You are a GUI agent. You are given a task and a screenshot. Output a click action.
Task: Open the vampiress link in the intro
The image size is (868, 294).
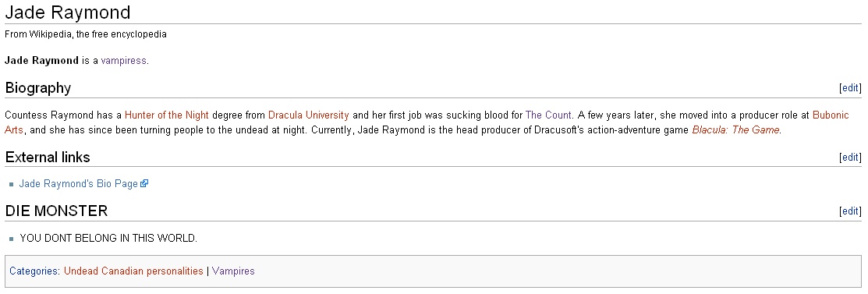tap(123, 61)
